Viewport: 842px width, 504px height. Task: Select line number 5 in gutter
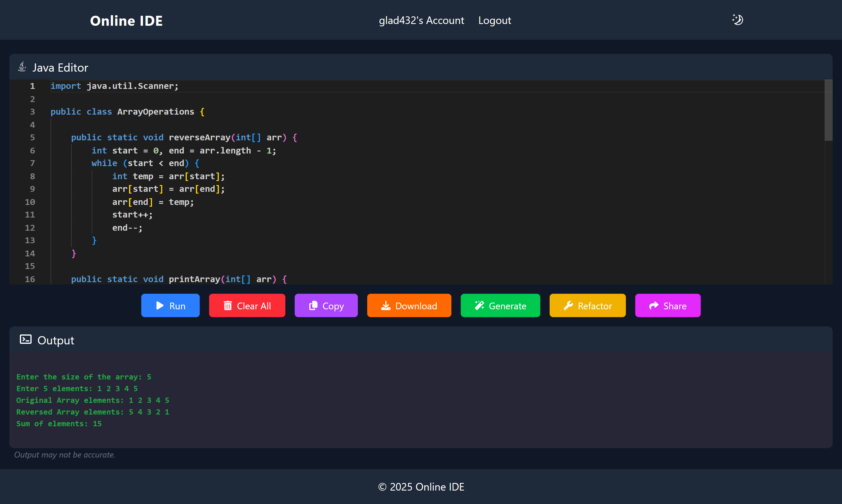click(33, 137)
